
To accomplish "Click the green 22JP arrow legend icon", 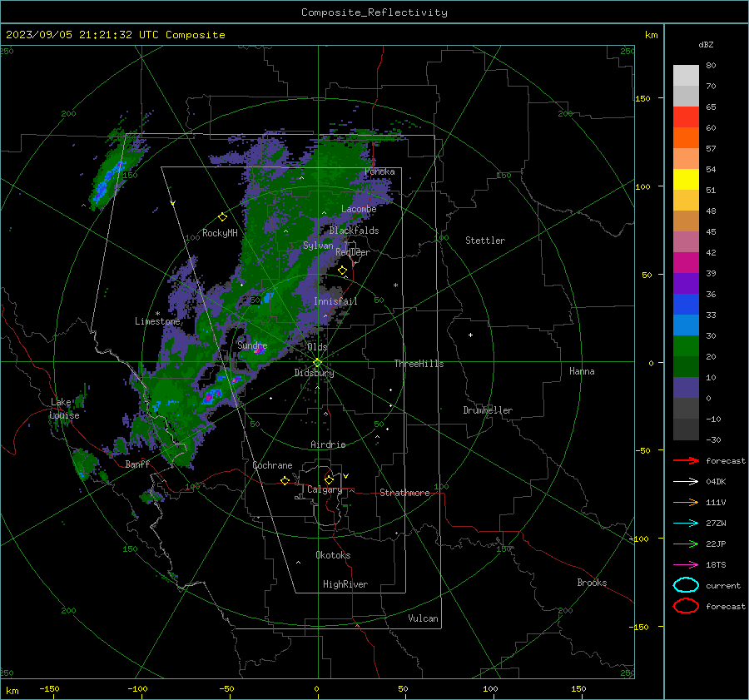I will [x=686, y=544].
